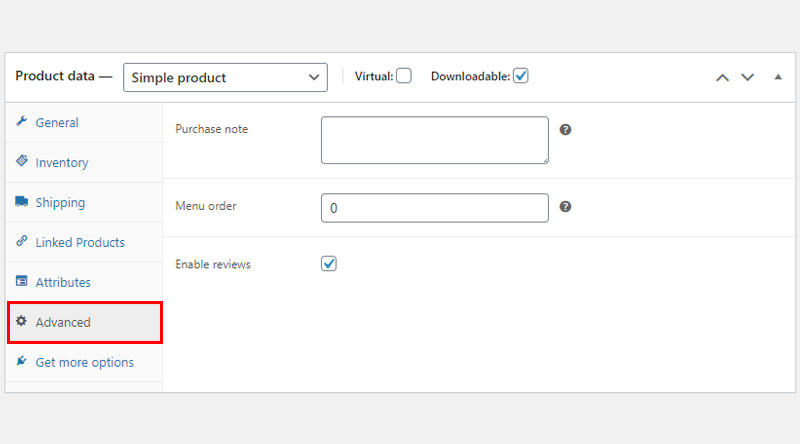This screenshot has height=444, width=800.
Task: Click the Menu order number field
Action: click(x=435, y=208)
